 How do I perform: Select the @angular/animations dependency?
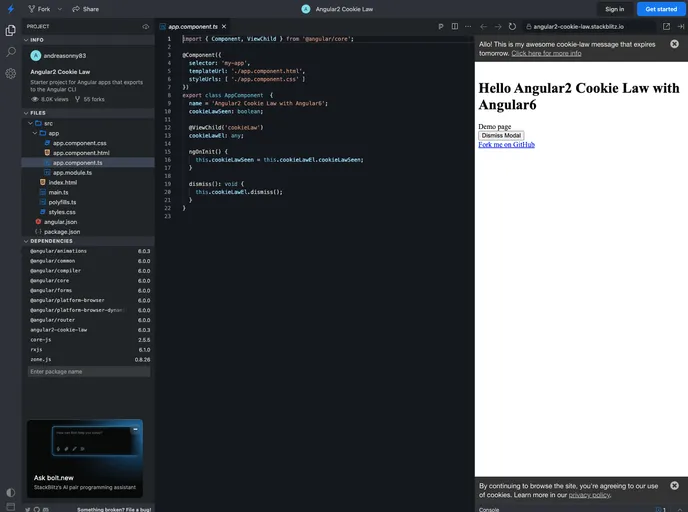click(88, 251)
